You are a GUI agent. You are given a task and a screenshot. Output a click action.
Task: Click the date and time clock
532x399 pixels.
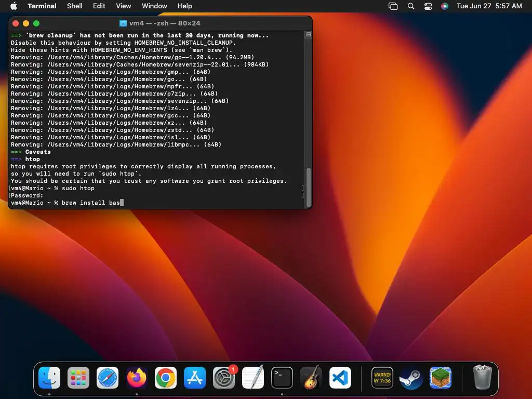[489, 6]
